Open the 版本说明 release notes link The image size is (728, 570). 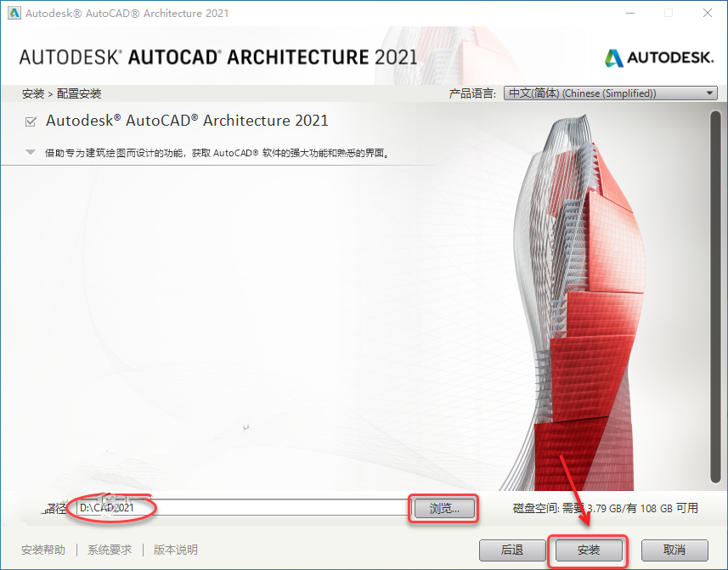(176, 550)
